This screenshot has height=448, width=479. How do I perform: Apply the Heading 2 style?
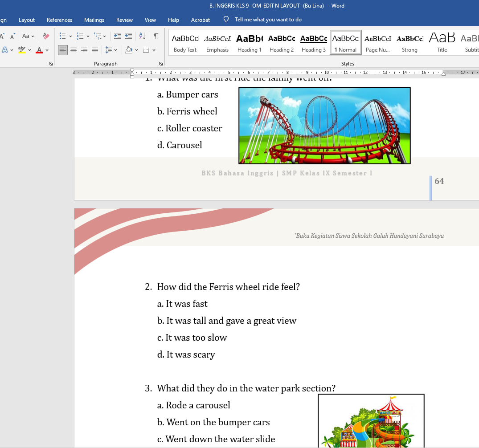pyautogui.click(x=281, y=42)
